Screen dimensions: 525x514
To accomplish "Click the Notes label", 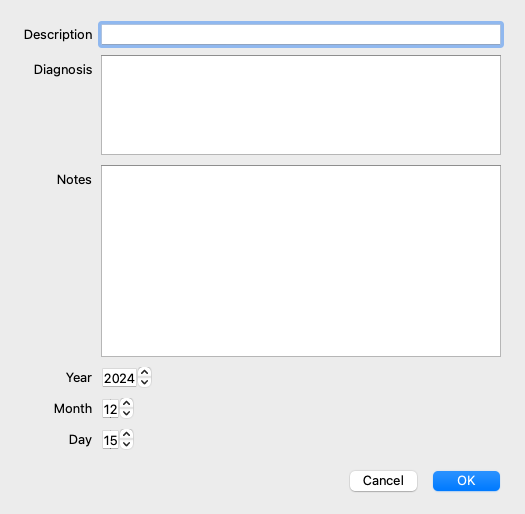I will 74,179.
